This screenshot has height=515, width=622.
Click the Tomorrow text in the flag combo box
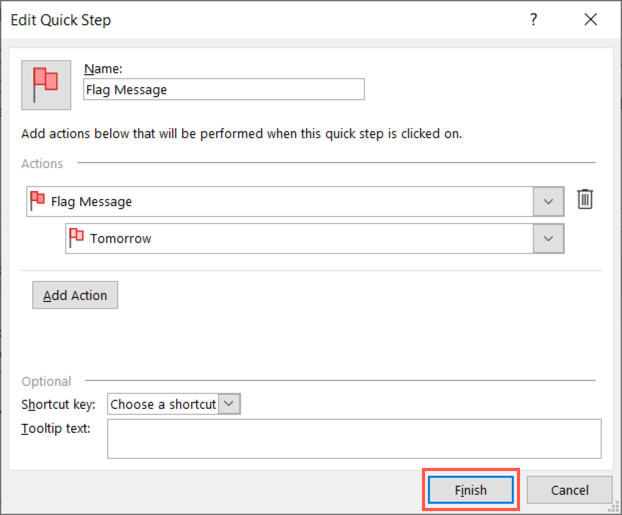(x=121, y=239)
